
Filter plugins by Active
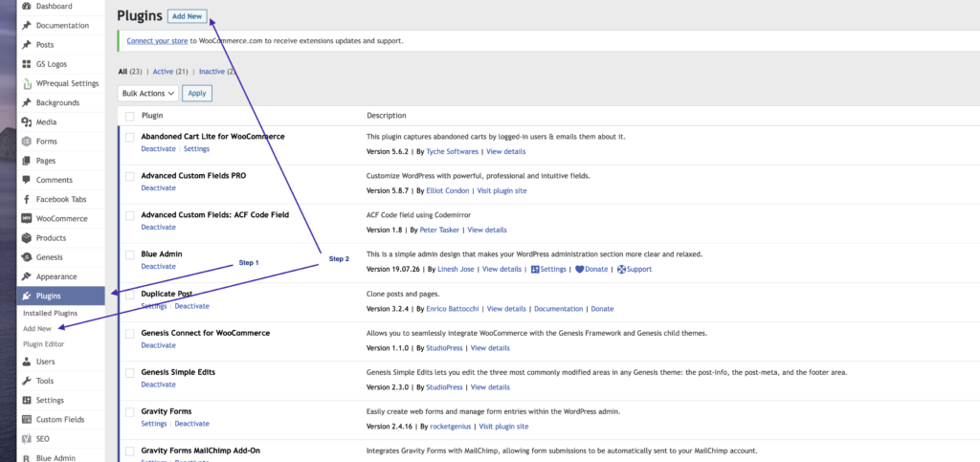163,72
